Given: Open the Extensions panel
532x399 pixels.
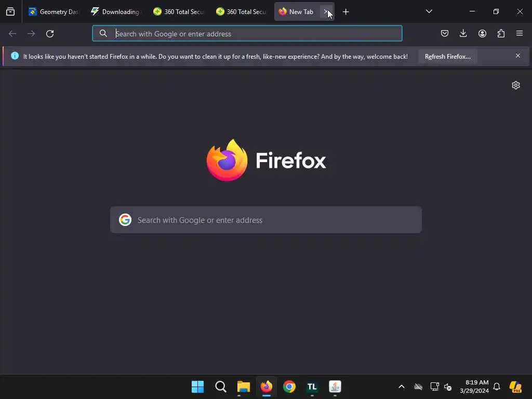Looking at the screenshot, I should pyautogui.click(x=501, y=33).
